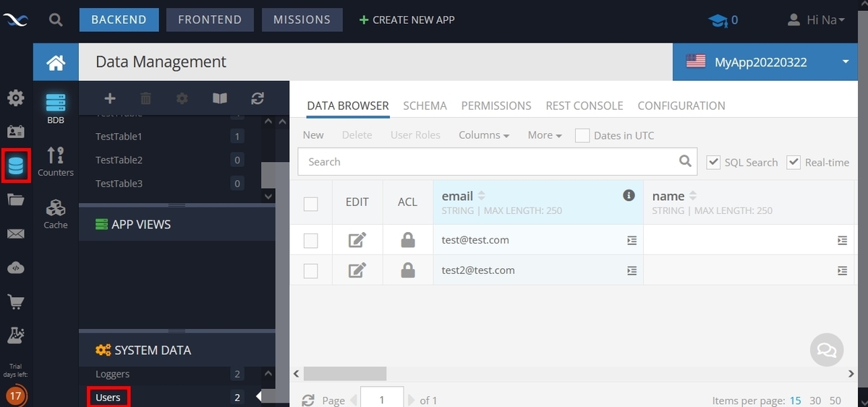This screenshot has height=407, width=868.
Task: Delete table using the trash icon
Action: tap(145, 98)
